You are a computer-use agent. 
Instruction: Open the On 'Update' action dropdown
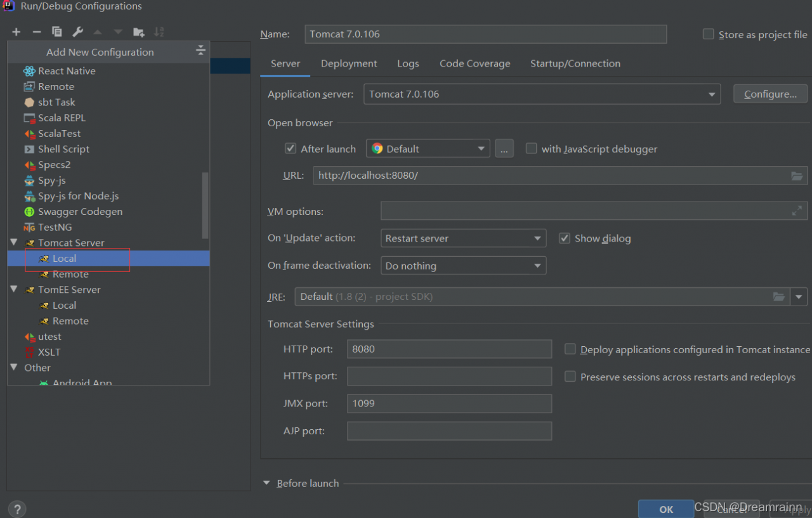point(463,238)
